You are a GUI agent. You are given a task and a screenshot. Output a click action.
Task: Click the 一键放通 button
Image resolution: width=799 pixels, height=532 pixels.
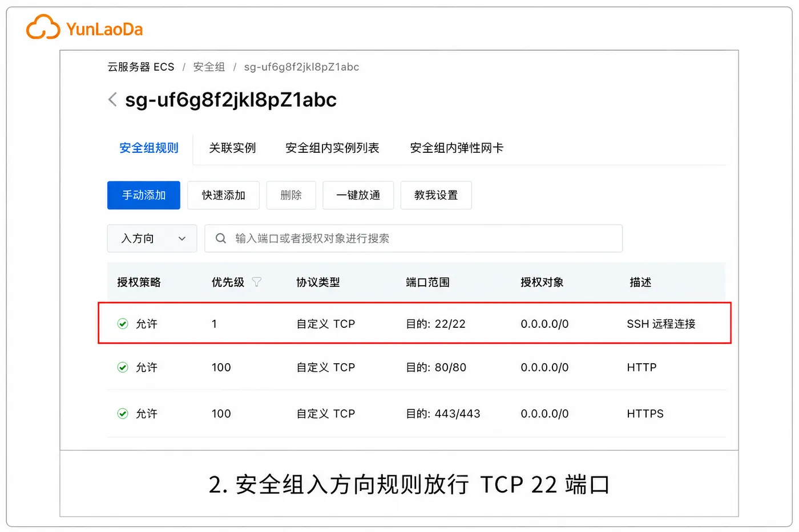click(x=358, y=195)
